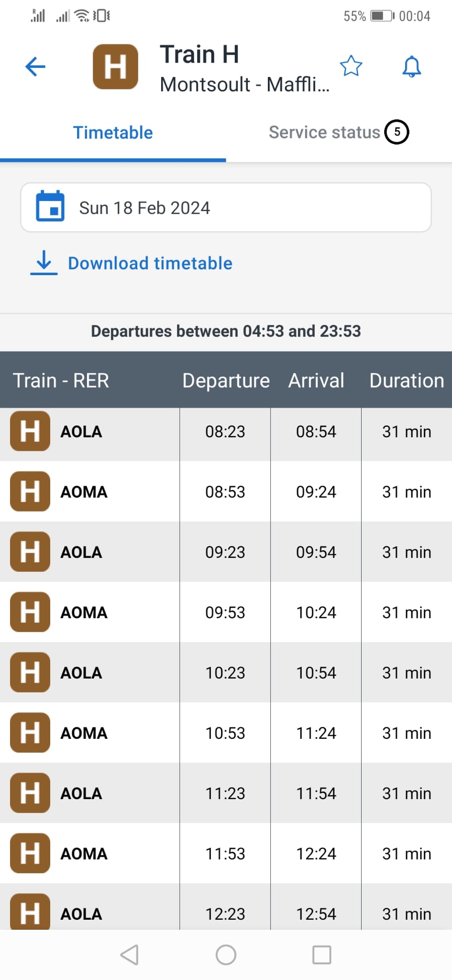Tap the back arrow icon

(x=35, y=67)
